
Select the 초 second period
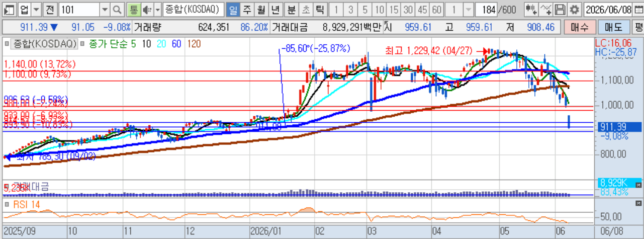pos(306,10)
